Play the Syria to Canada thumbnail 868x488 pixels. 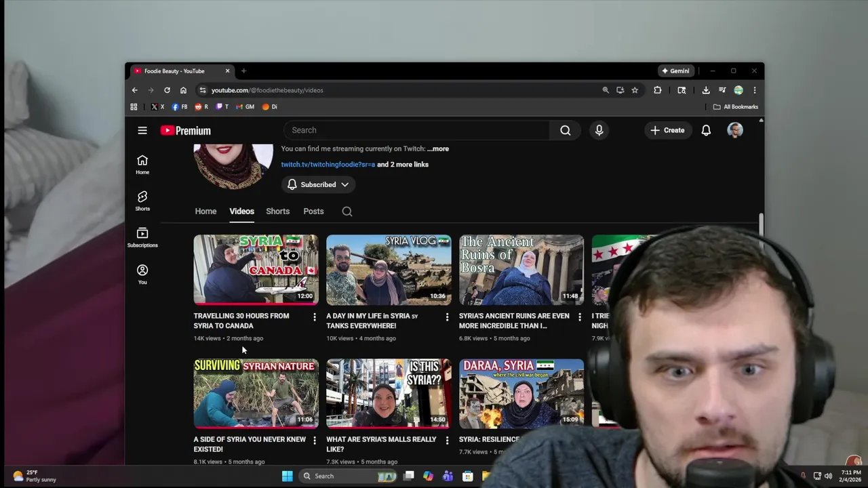[256, 270]
